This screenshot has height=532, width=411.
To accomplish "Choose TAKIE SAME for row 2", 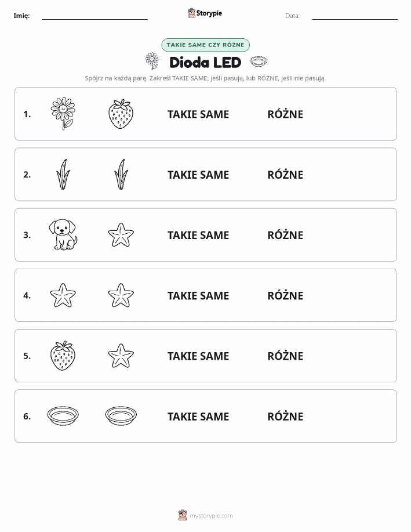I will click(198, 175).
